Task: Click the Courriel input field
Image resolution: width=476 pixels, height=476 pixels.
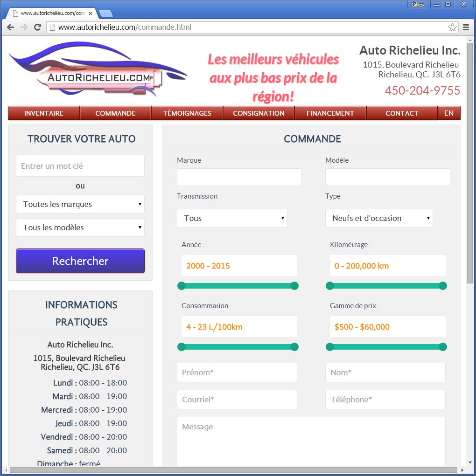Action: [x=237, y=400]
